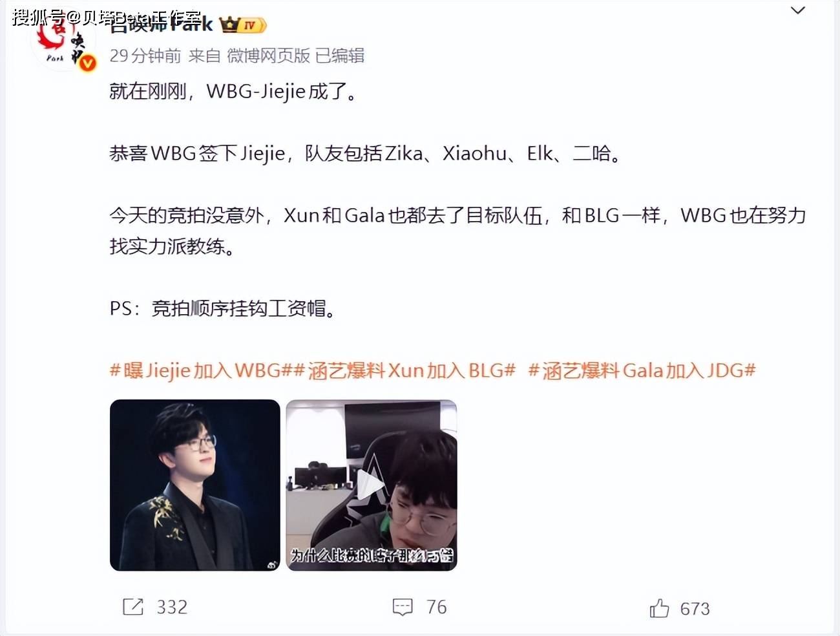Click the crown membership level IV badge

(243, 25)
